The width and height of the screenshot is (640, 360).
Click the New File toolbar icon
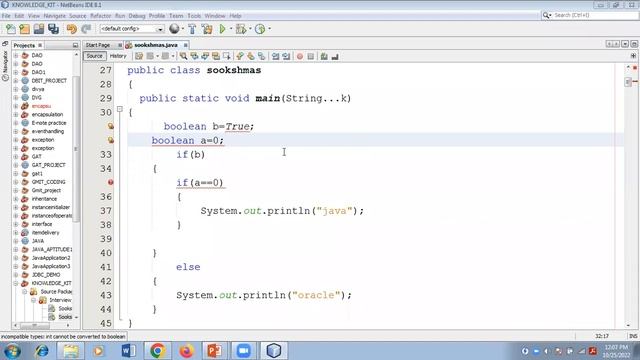pyautogui.click(x=11, y=29)
